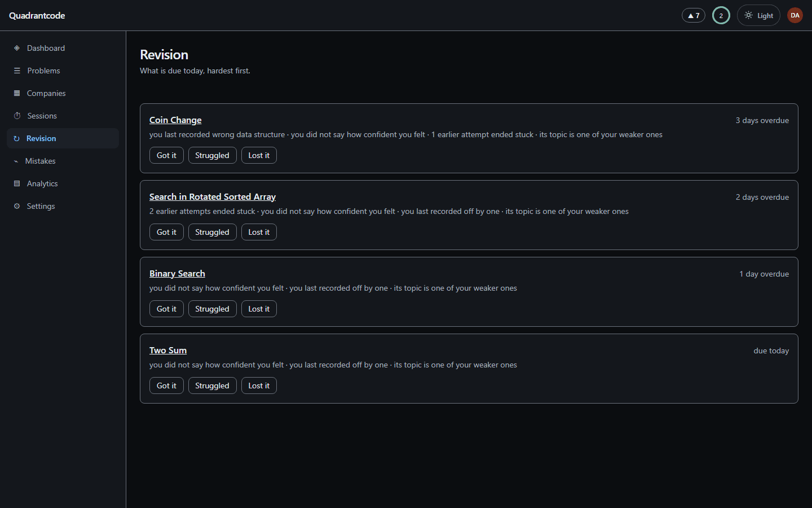Click the Analytics icon in sidebar

[17, 183]
